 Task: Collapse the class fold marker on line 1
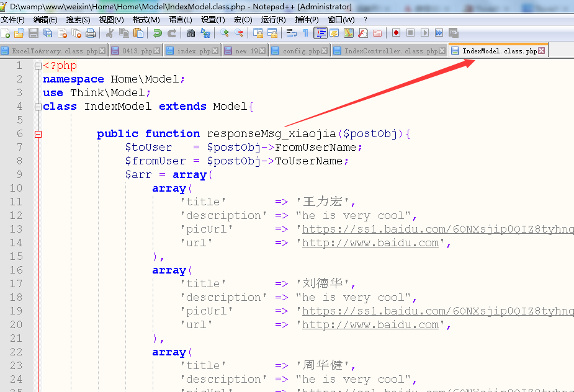coord(38,66)
